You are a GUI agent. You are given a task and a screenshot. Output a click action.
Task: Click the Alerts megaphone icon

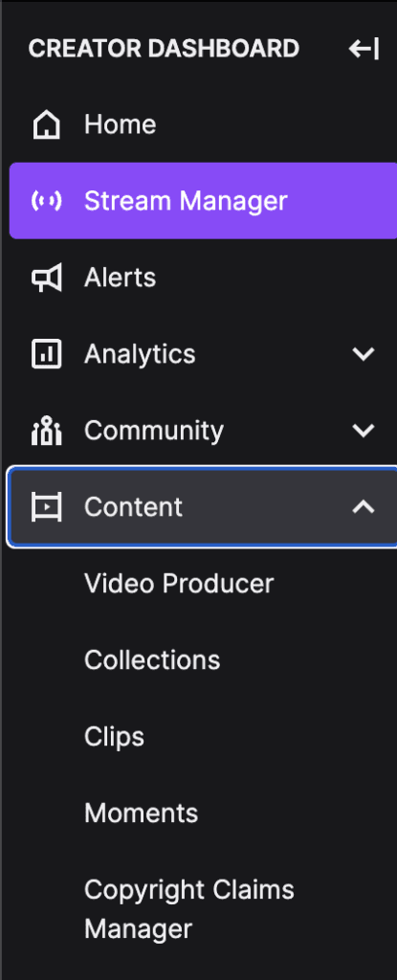pyautogui.click(x=46, y=278)
